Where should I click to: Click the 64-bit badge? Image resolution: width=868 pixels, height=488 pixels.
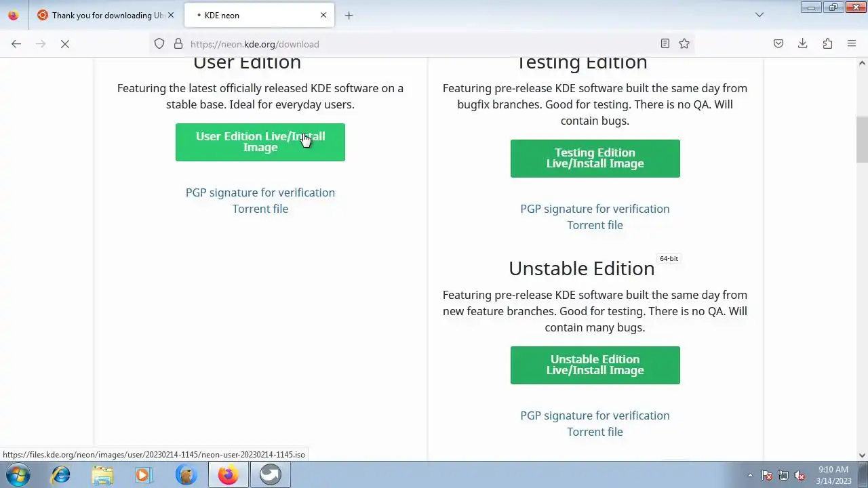(669, 258)
